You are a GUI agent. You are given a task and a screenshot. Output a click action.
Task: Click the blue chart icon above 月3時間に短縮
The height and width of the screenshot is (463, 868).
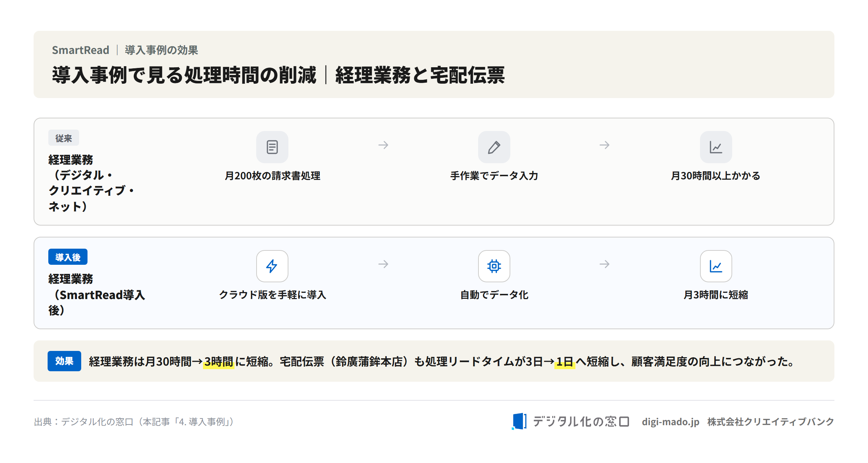pyautogui.click(x=716, y=266)
